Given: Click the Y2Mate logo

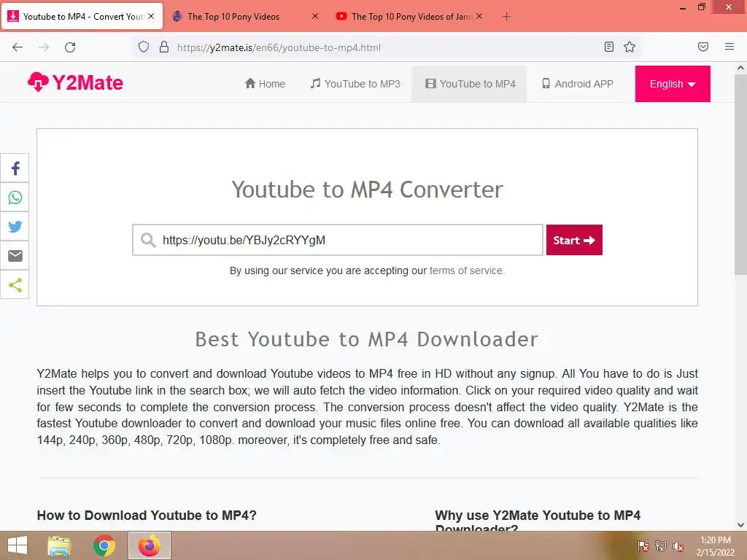Looking at the screenshot, I should tap(75, 82).
